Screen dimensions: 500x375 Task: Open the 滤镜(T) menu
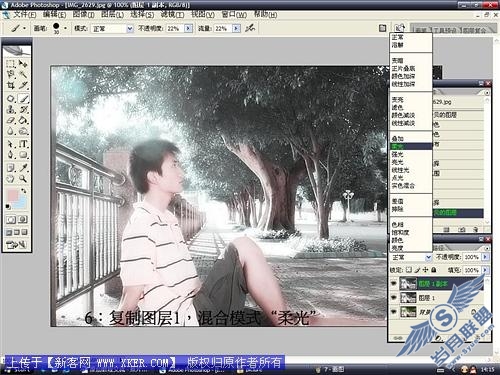tap(172, 15)
